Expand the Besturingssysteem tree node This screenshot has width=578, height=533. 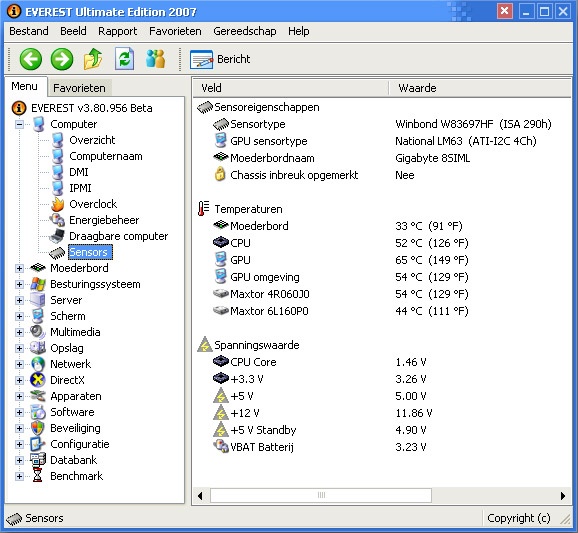click(x=20, y=284)
